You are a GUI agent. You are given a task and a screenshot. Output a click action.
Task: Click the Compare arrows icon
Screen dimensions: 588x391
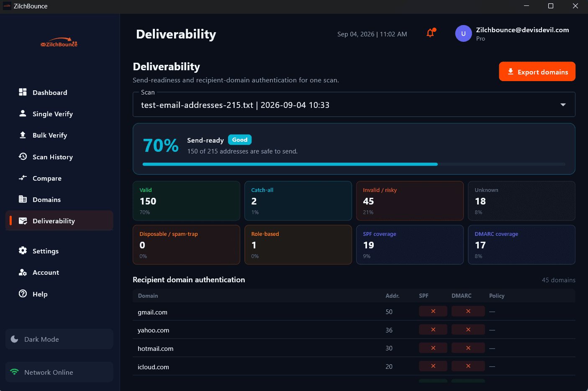click(x=23, y=178)
